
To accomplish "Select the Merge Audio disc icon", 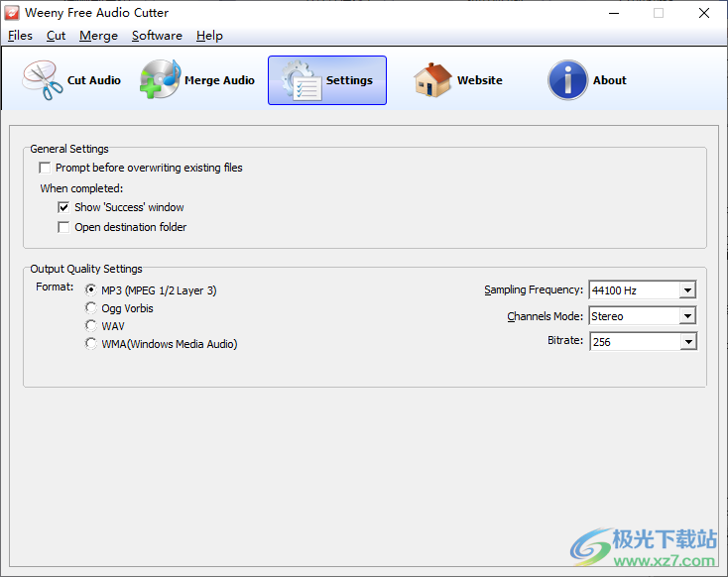I will tap(159, 80).
